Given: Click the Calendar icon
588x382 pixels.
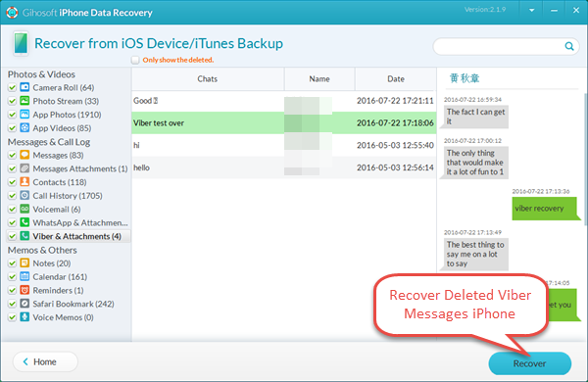Looking at the screenshot, I should (x=24, y=276).
